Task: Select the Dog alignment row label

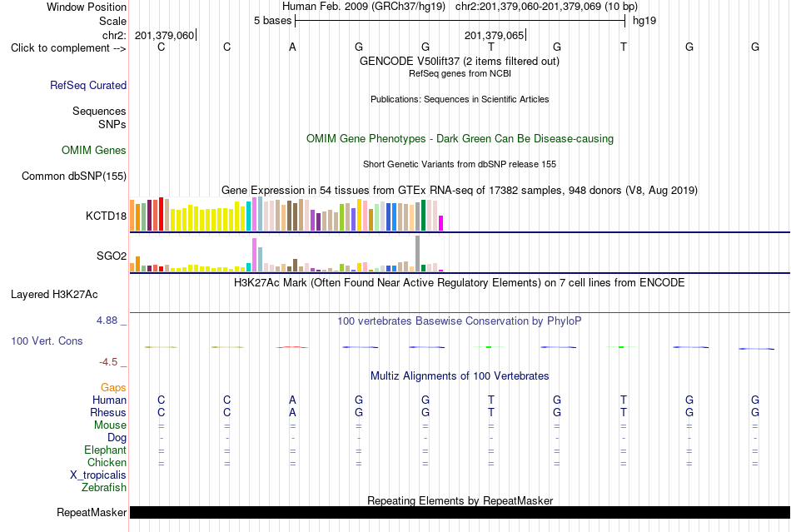Action: click(x=117, y=438)
